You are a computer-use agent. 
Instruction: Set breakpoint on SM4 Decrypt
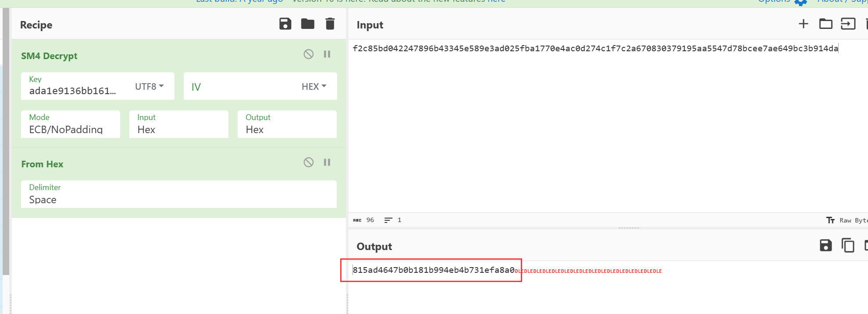point(327,54)
